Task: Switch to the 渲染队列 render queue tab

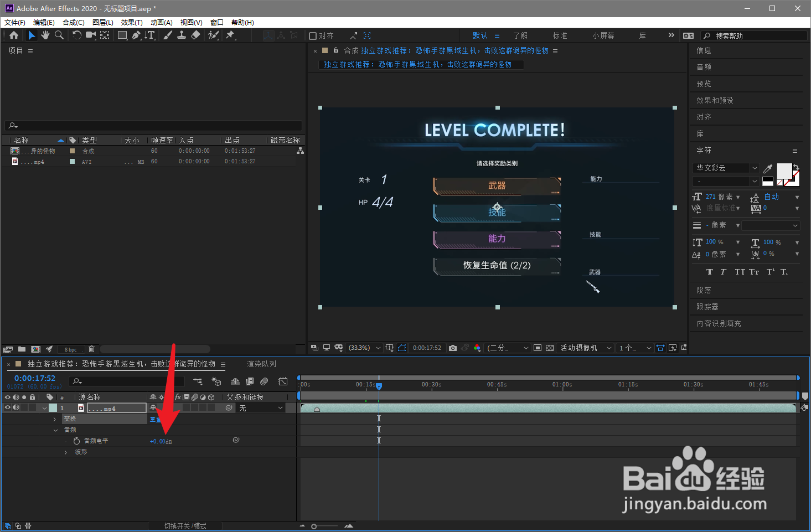Action: [x=261, y=364]
